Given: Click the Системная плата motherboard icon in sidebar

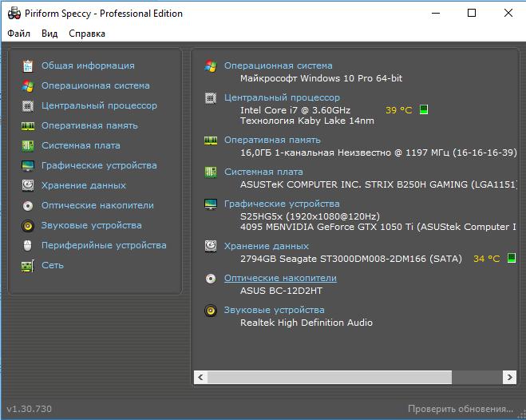Looking at the screenshot, I should coord(28,146).
